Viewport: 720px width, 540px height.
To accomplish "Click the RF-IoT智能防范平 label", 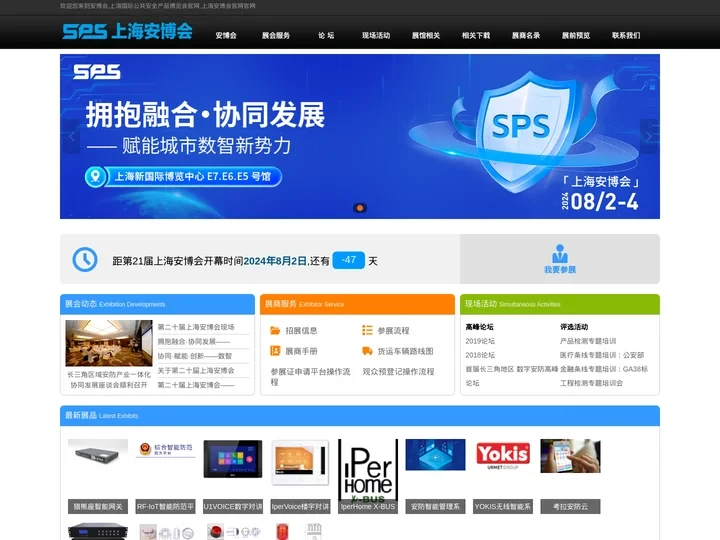I will (x=165, y=506).
